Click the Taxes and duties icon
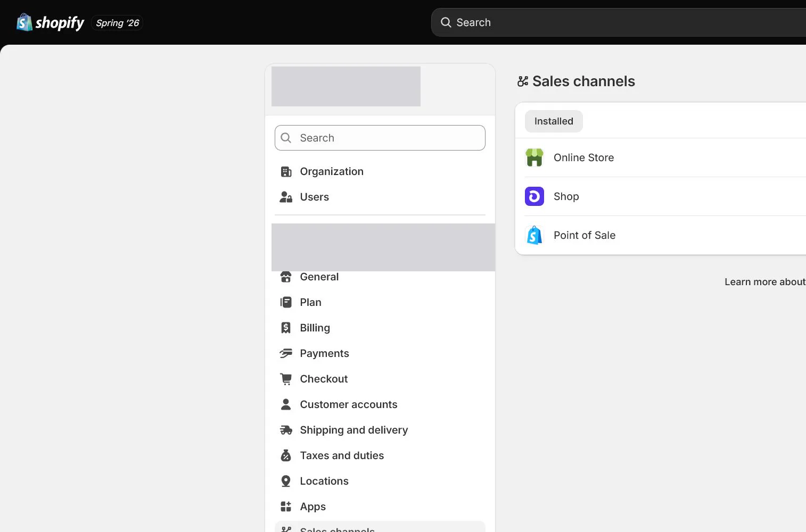806x532 pixels. (x=286, y=455)
